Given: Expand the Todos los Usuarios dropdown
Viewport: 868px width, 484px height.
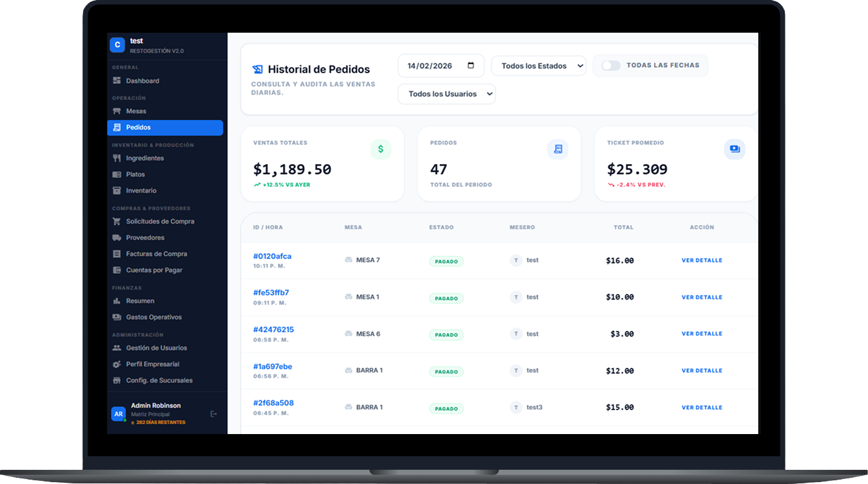Looking at the screenshot, I should (x=446, y=94).
